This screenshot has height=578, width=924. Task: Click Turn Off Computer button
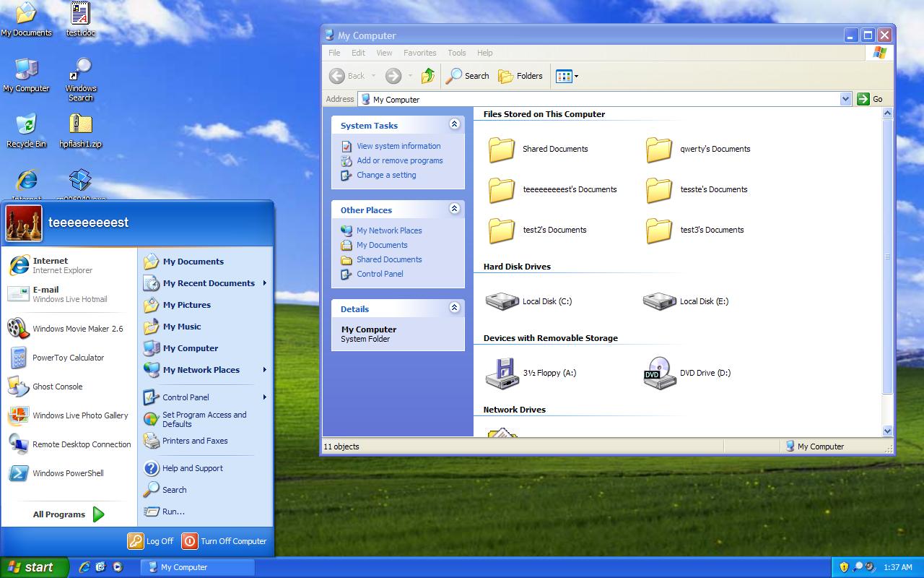pos(225,541)
